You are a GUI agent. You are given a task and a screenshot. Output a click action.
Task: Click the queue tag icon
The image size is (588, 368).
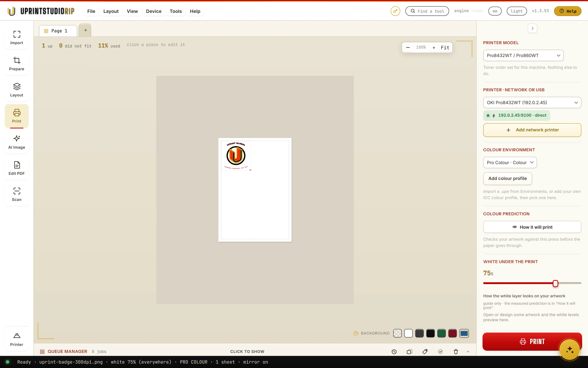425,351
